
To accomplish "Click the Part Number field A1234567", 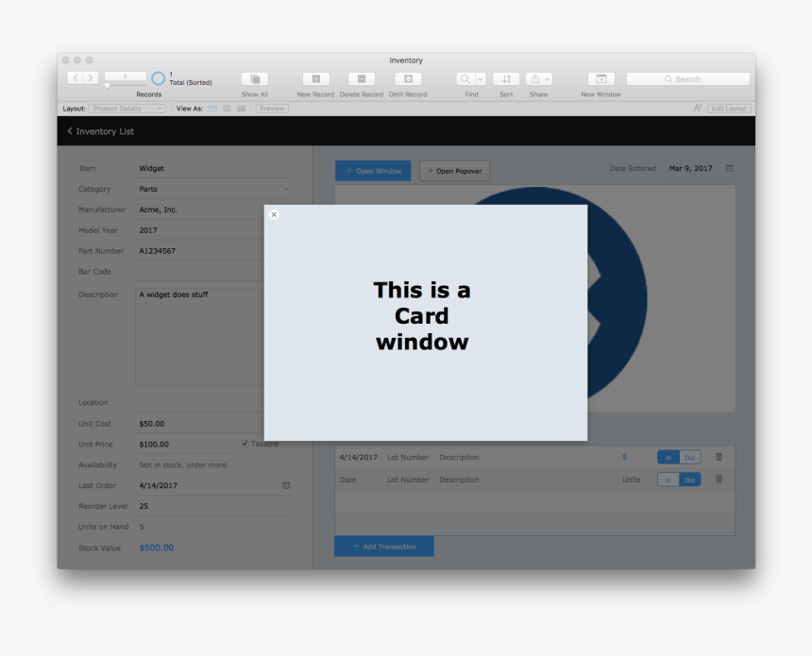I will tap(200, 251).
